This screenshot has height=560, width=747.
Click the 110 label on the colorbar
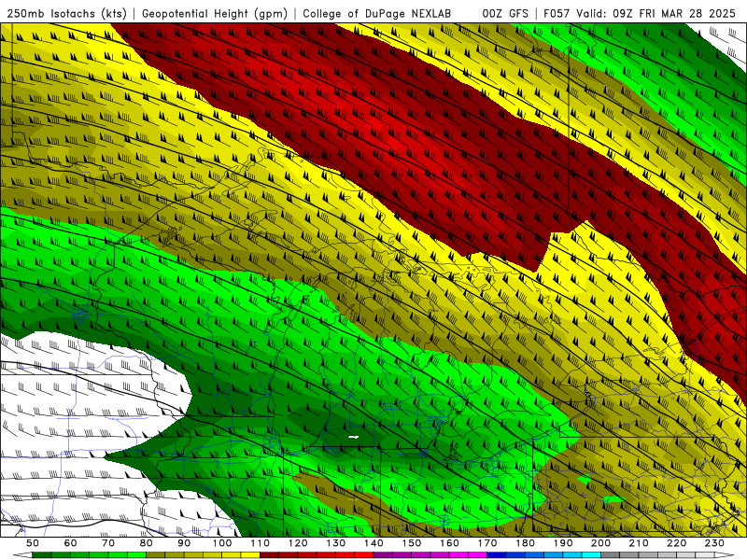coord(261,543)
